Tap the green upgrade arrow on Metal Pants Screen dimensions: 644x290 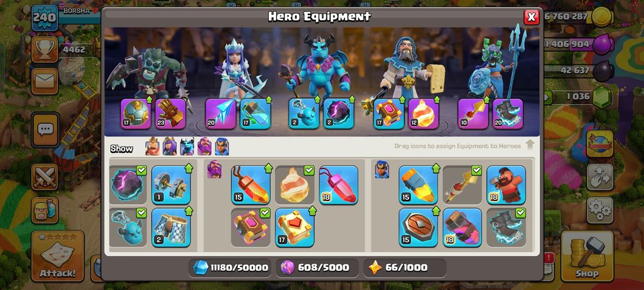point(189,211)
